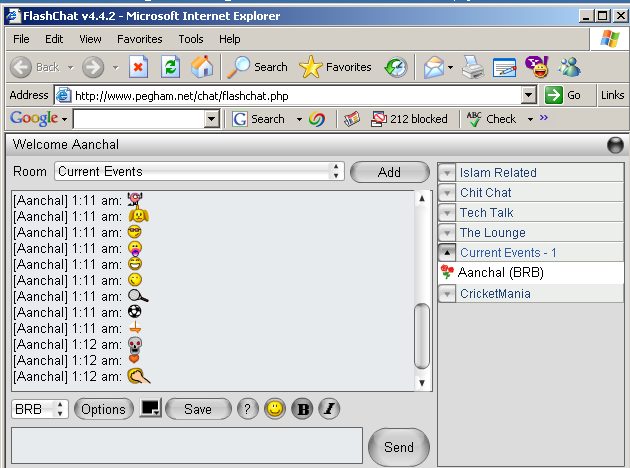Open the Room selector dropdown
630x468 pixels.
[x=199, y=172]
